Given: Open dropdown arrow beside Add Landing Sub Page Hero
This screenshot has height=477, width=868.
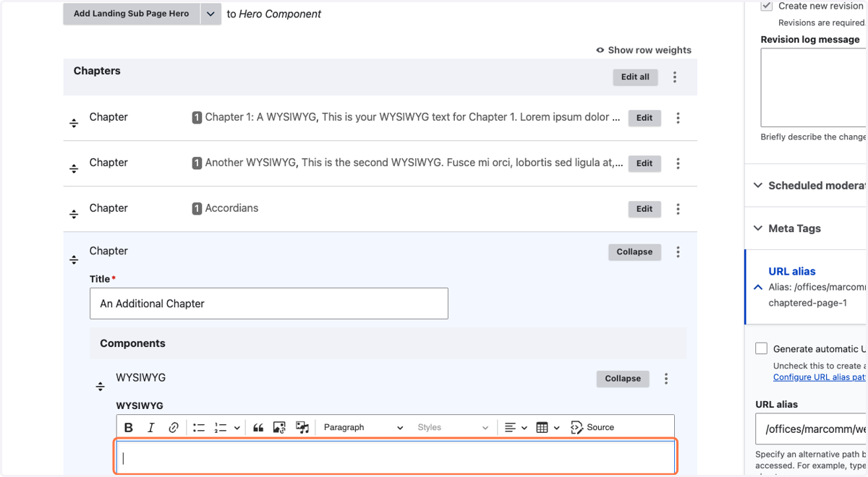Looking at the screenshot, I should [210, 14].
